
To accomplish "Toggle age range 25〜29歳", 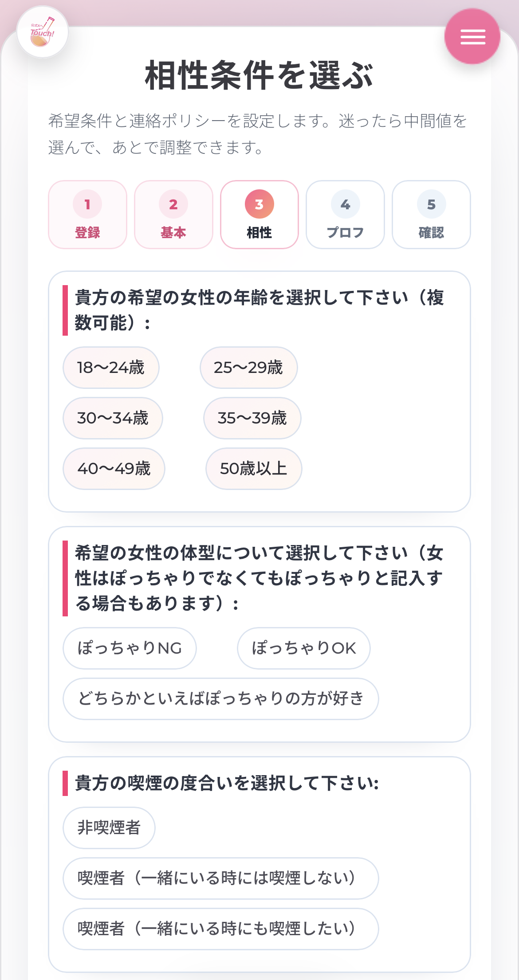I will 248,368.
